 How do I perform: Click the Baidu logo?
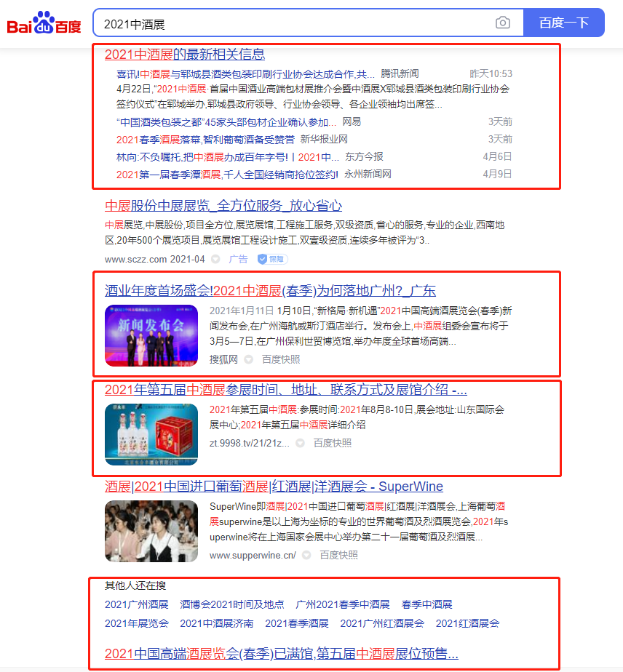[44, 23]
